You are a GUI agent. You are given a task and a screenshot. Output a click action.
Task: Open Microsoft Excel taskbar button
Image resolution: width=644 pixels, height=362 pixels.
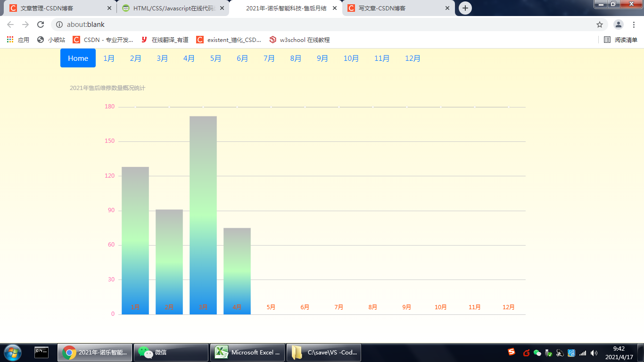(248, 353)
